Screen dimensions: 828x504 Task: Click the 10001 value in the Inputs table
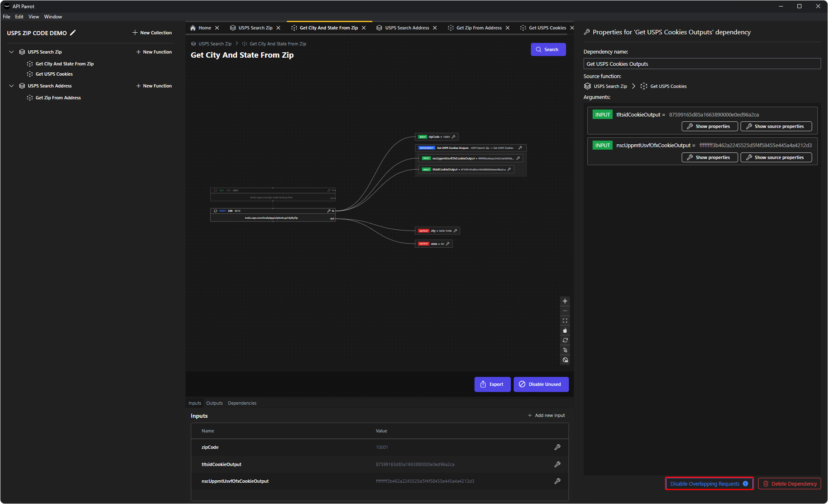coord(382,447)
